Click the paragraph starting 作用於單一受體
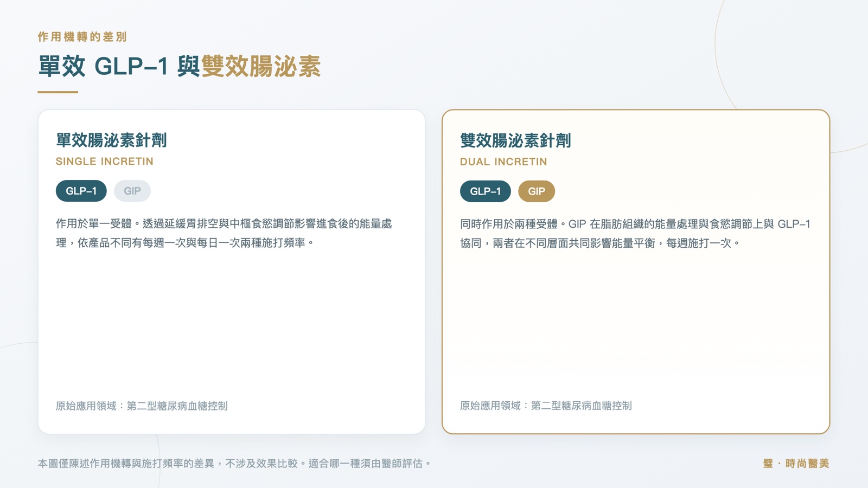Screen dimensions: 868x488 click(224, 233)
